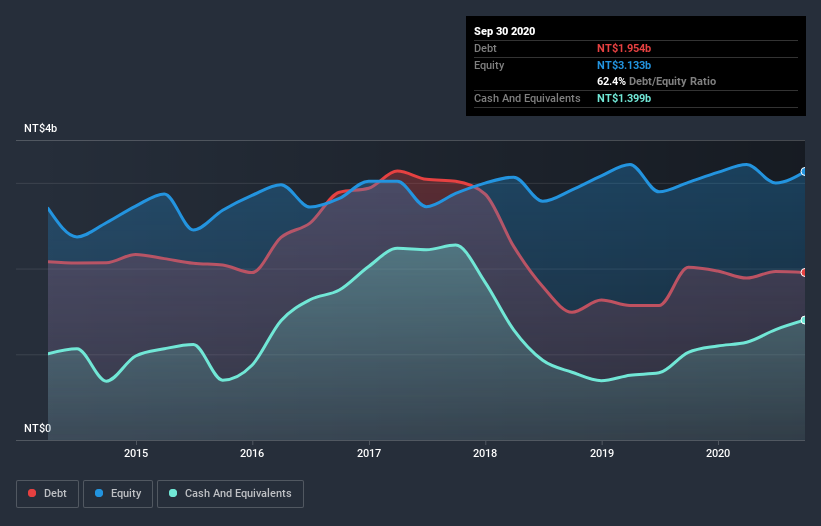Screen dimensions: 821x526
Task: Click the Sep 30 2020 tooltip date
Action: pos(504,31)
